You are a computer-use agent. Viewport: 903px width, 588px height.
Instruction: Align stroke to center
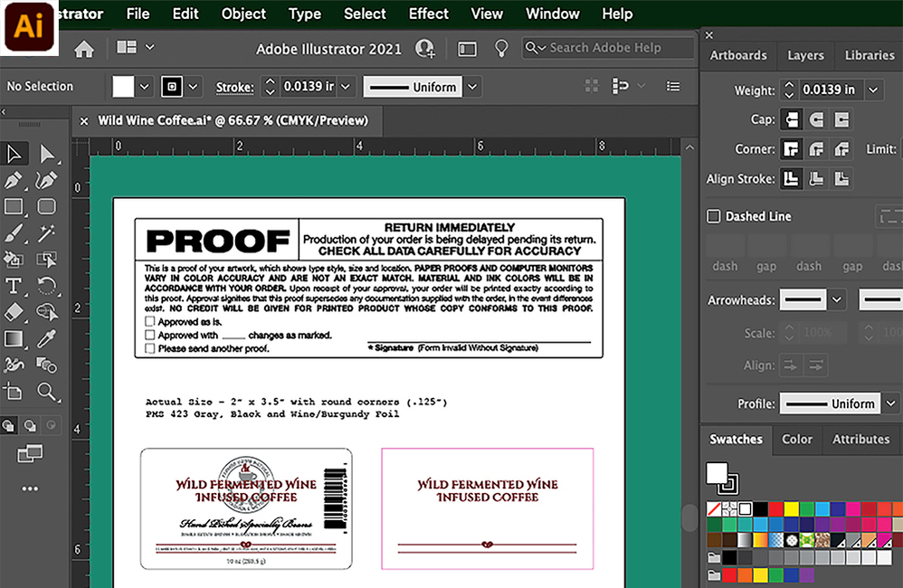coord(792,179)
